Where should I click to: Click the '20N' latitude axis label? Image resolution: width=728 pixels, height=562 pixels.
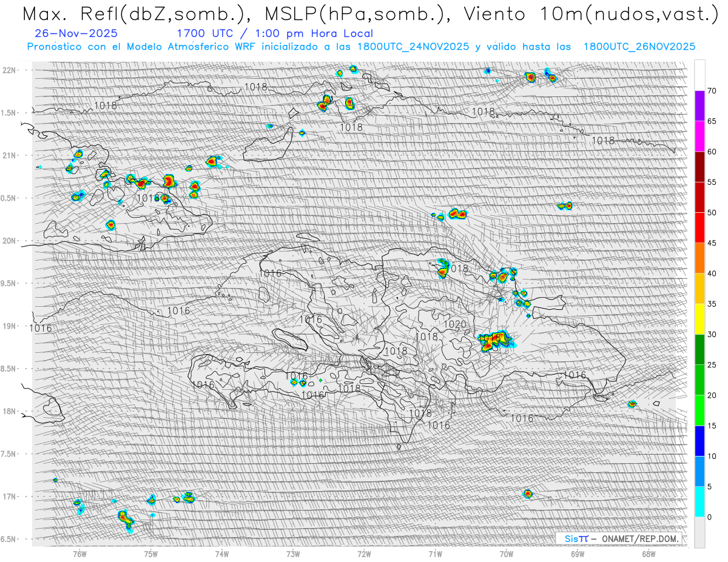[x=10, y=241]
